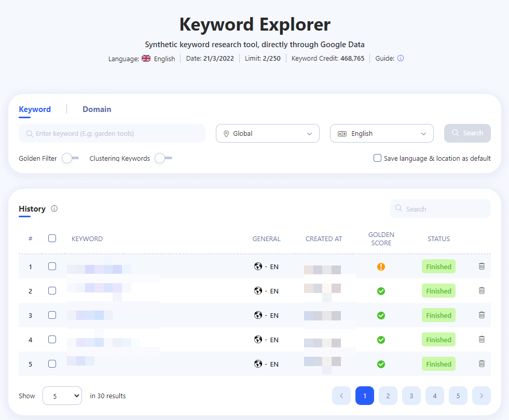Check Save language & location as default

377,158
